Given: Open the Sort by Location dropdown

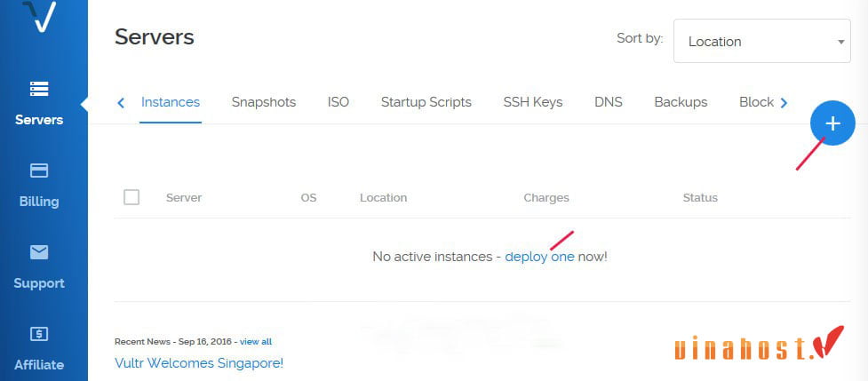Looking at the screenshot, I should pos(761,41).
